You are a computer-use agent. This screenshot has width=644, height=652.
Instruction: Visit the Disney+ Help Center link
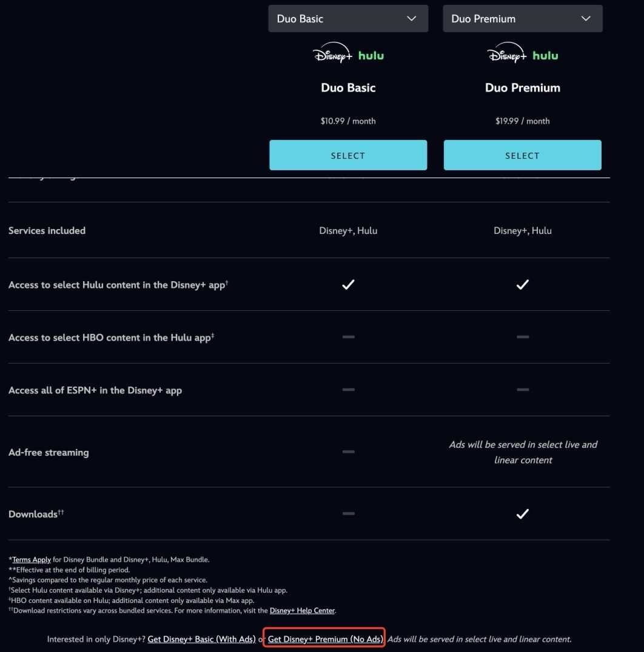pyautogui.click(x=302, y=611)
